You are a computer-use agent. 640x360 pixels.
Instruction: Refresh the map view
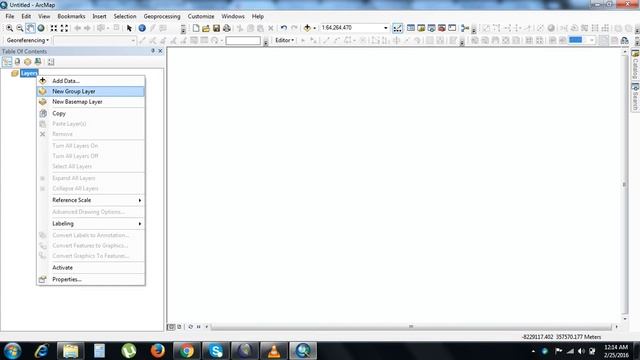pos(191,327)
